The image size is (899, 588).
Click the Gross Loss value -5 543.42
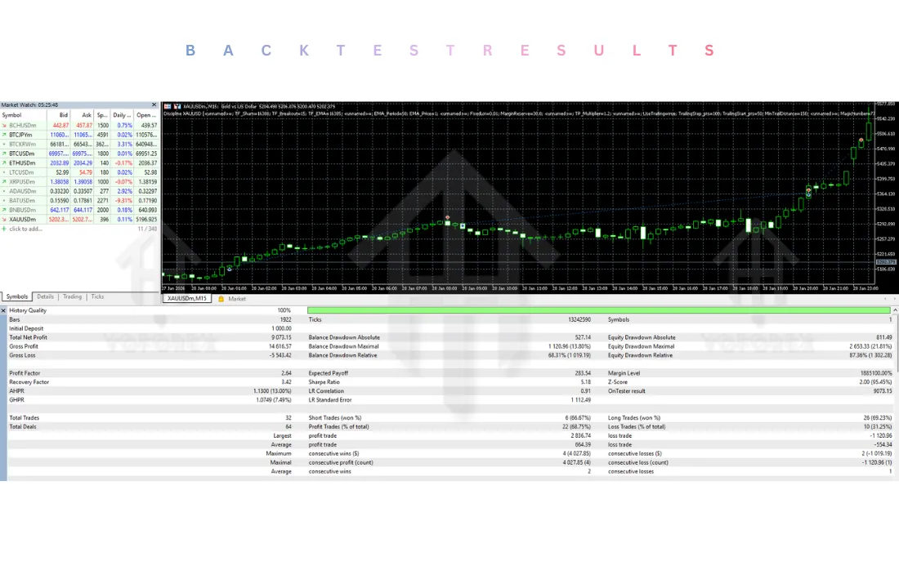coord(280,355)
